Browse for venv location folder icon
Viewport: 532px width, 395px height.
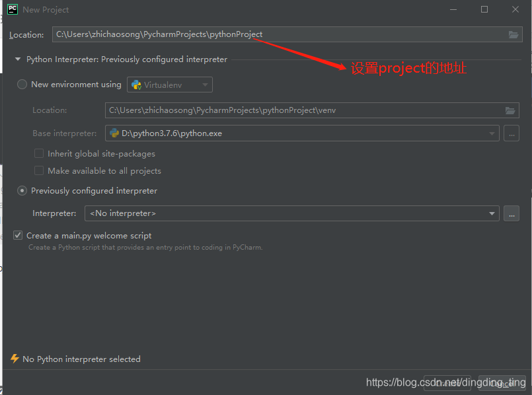[x=510, y=110]
